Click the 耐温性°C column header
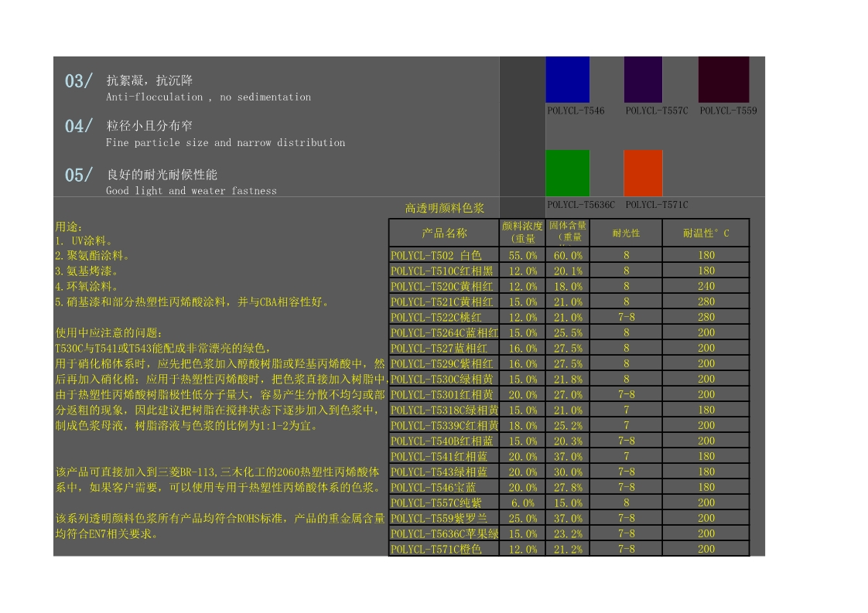868x613 pixels. click(x=706, y=233)
